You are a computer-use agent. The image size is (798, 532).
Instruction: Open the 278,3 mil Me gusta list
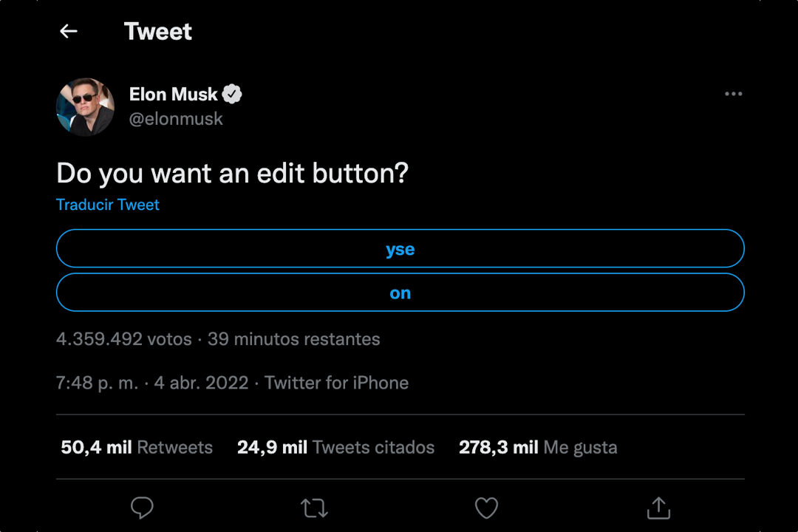538,447
